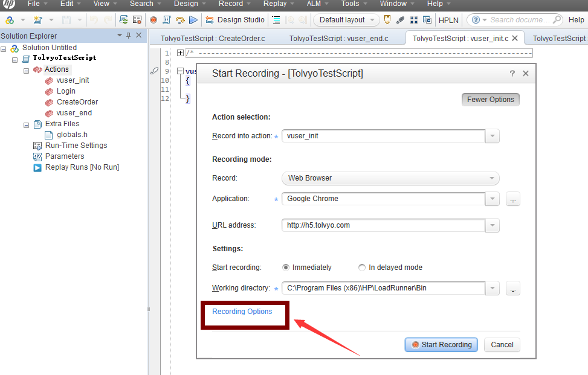Screen dimensions: 588x375
Task: Click the Run-Time Settings icon
Action: (37, 146)
